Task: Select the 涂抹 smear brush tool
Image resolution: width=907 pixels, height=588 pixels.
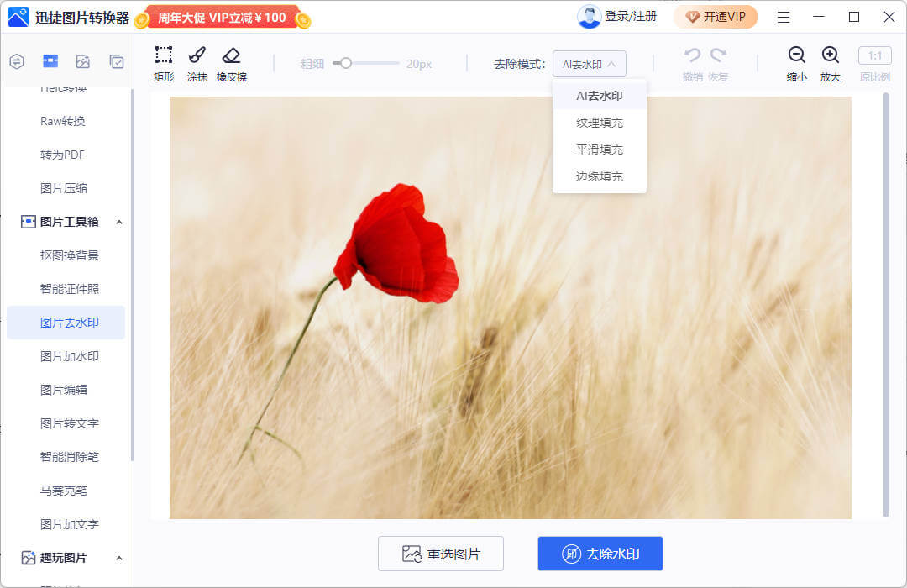Action: [197, 55]
